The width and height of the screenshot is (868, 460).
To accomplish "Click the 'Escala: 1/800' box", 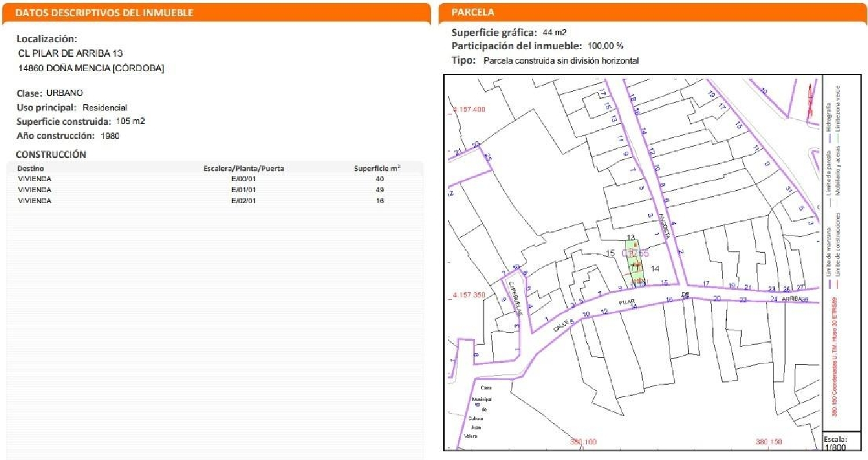I will 834,443.
